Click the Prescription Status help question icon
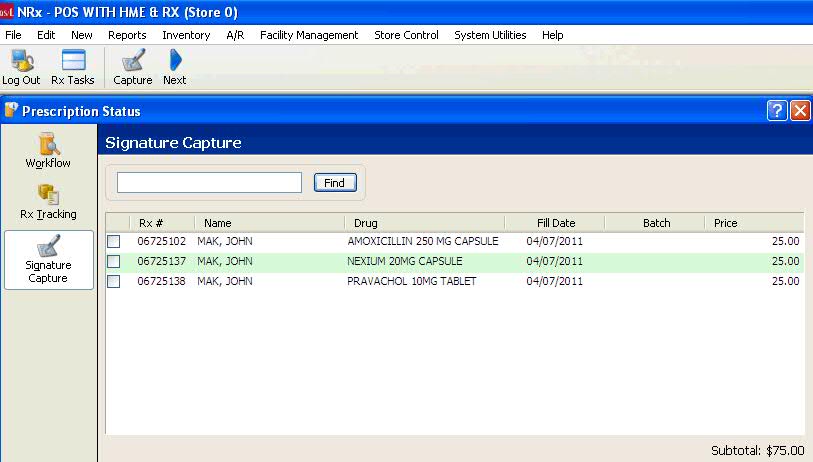813x462 pixels. [777, 110]
